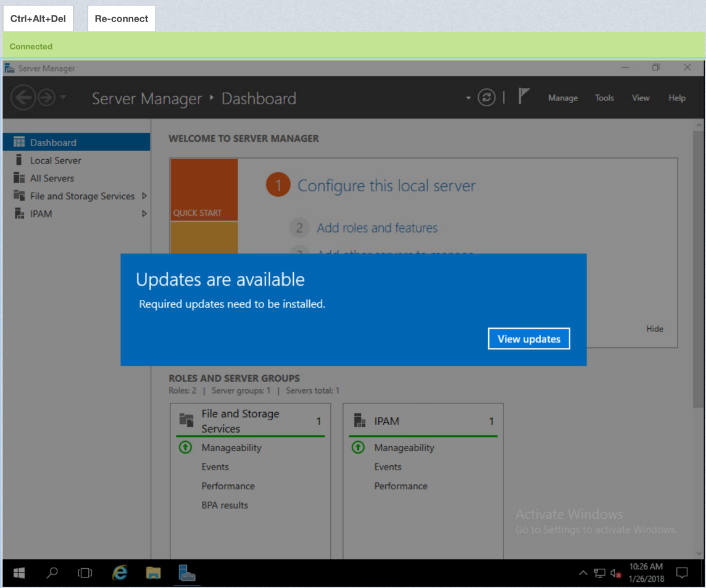Open the Help menu

click(x=677, y=97)
